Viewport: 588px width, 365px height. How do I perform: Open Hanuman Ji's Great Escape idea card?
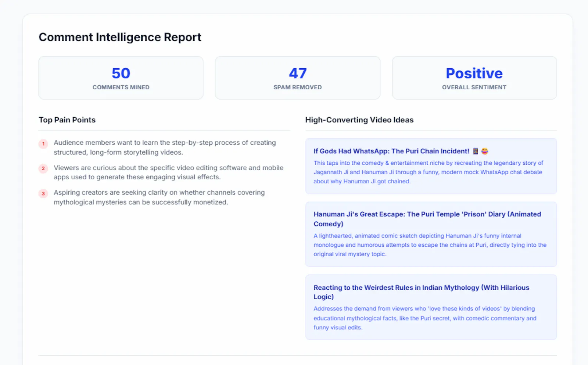pyautogui.click(x=431, y=234)
